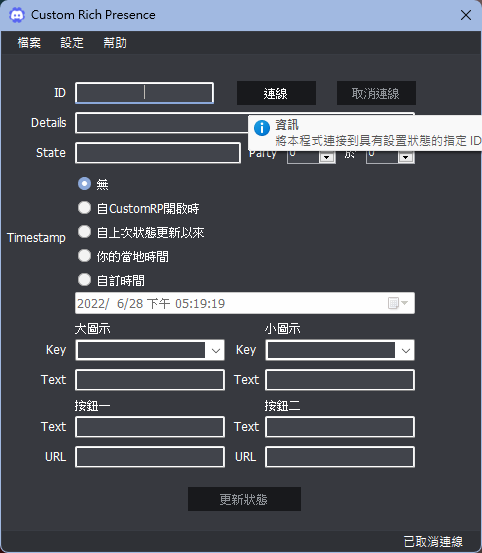Click the 按鈕一 URL input field
The height and width of the screenshot is (553, 482).
tap(150, 457)
